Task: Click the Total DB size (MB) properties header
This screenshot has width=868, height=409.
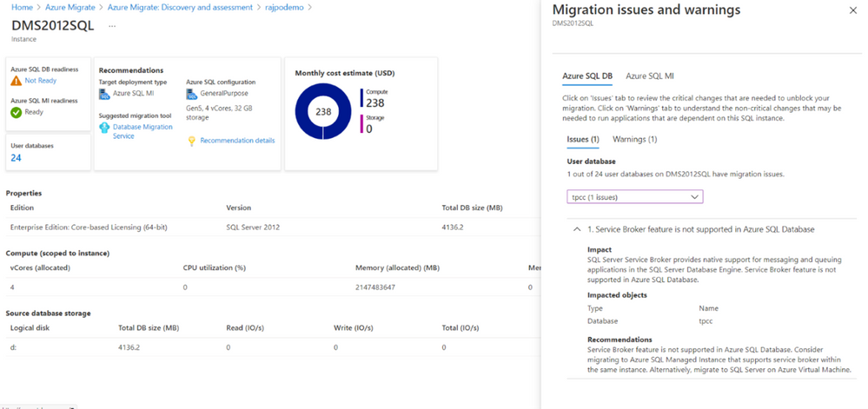Action: [x=472, y=208]
